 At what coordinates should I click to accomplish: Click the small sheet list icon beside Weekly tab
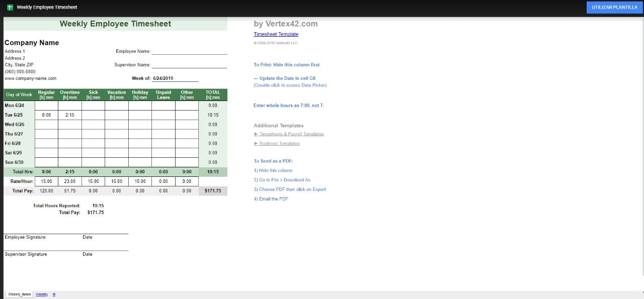(x=54, y=294)
